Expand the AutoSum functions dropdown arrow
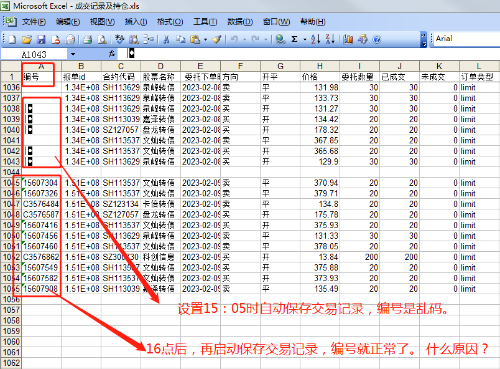500x369 pixels. tap(305, 40)
